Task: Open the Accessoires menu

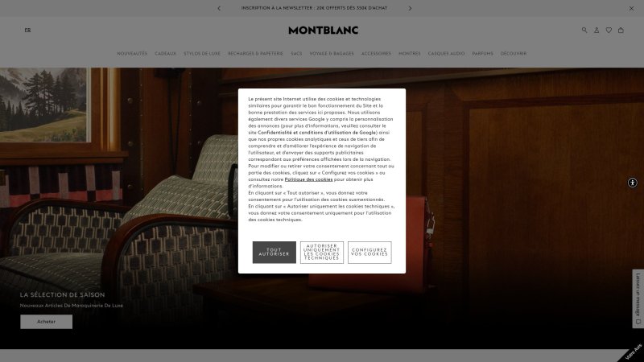Action: coord(376,53)
